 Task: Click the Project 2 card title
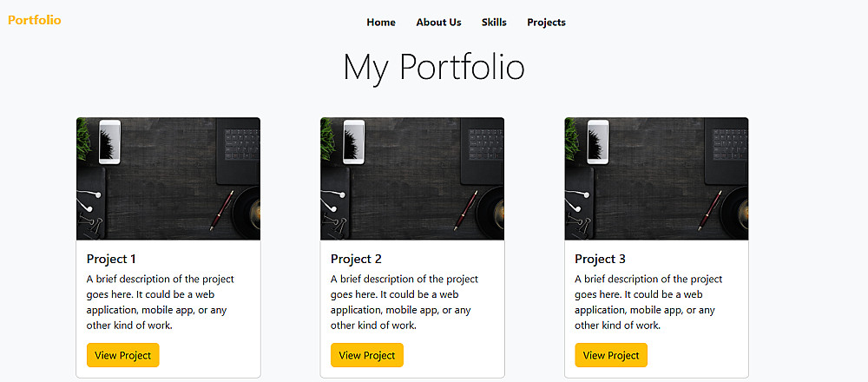[356, 259]
